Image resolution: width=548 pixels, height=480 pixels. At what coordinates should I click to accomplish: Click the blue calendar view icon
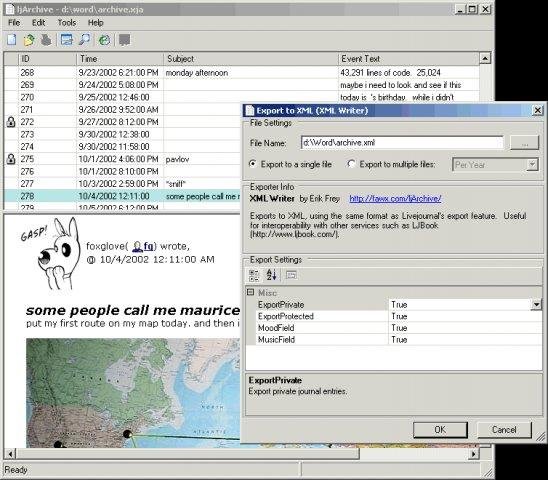click(66, 40)
